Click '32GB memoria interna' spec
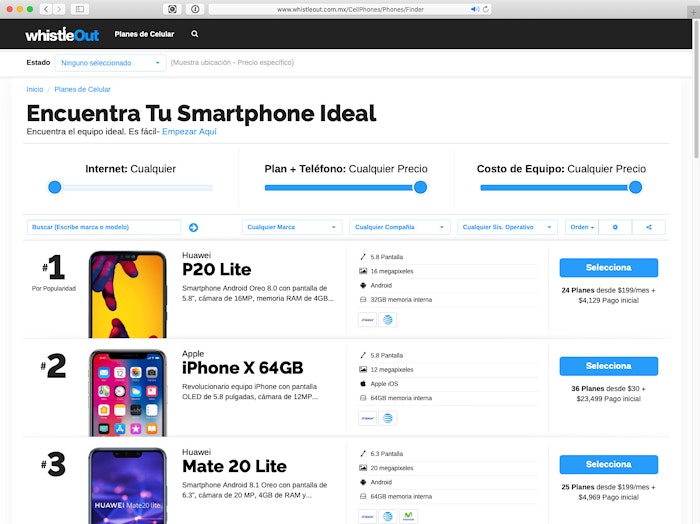The image size is (700, 524). (x=401, y=300)
